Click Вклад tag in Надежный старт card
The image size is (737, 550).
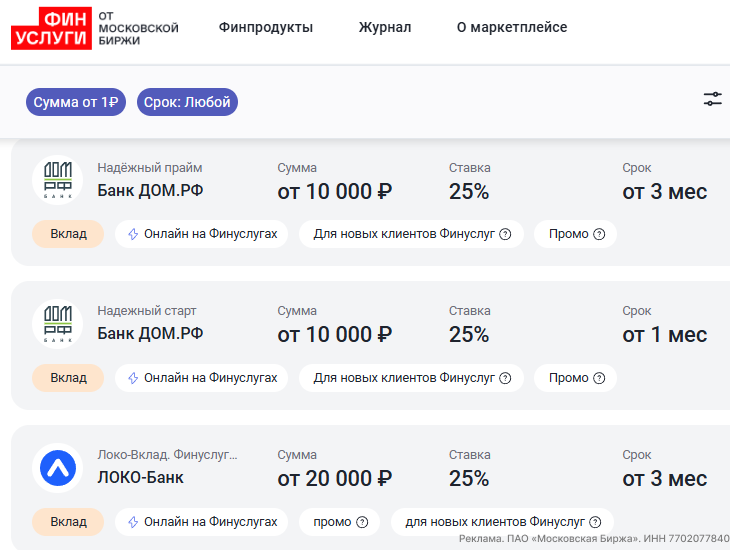(x=68, y=378)
